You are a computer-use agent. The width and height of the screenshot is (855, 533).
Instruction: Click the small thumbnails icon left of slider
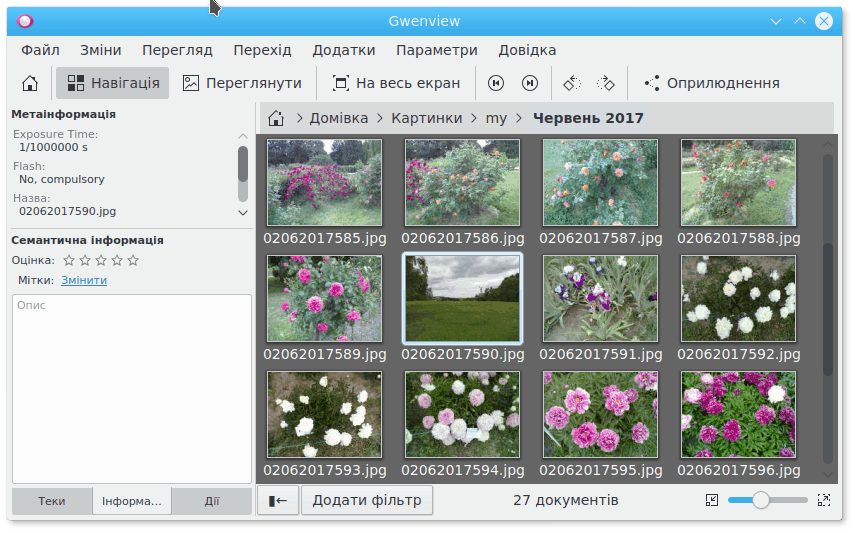tap(711, 500)
